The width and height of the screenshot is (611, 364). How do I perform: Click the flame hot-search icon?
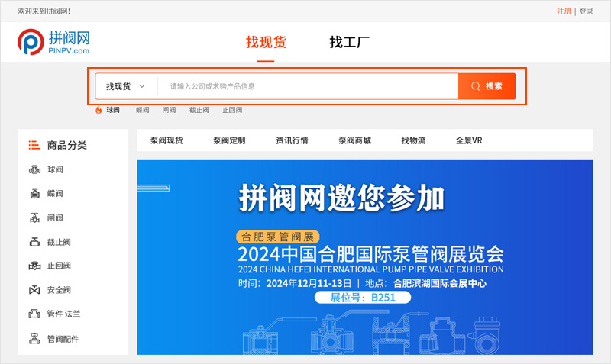[99, 110]
